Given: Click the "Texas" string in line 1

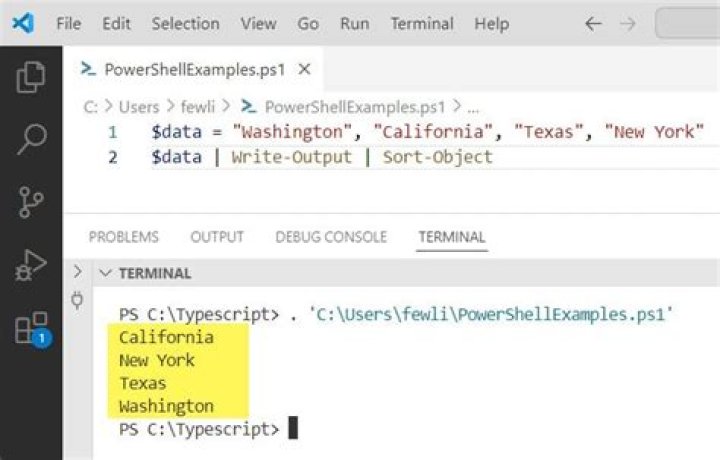Looking at the screenshot, I should tap(549, 132).
